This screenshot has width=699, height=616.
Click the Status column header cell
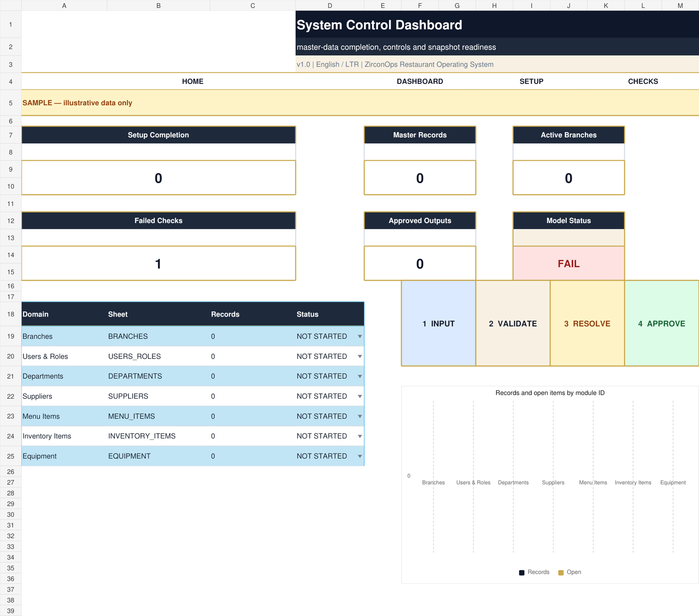click(x=330, y=314)
